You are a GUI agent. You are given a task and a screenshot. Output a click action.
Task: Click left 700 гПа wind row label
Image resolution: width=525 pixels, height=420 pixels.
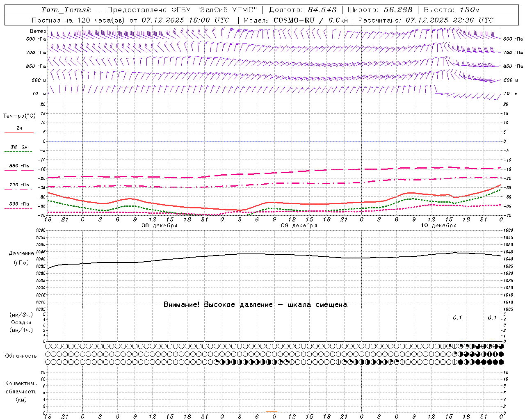pyautogui.click(x=36, y=52)
